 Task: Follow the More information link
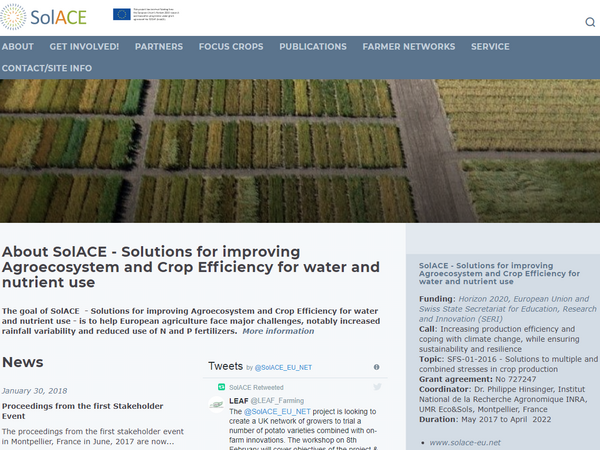click(x=278, y=331)
